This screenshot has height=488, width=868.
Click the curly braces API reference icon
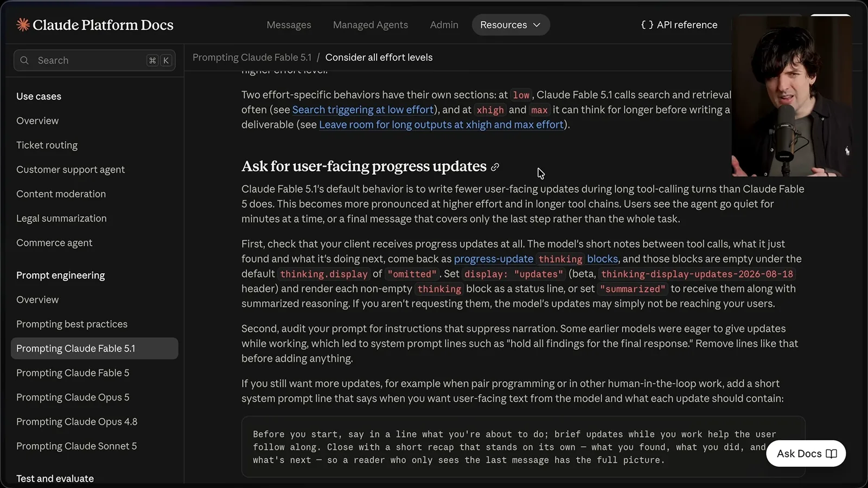coord(647,25)
